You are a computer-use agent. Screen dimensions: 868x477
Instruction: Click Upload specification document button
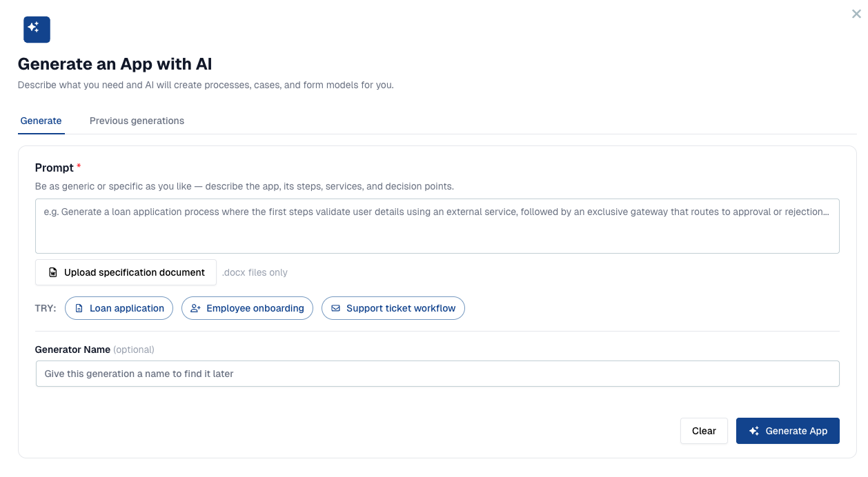126,272
